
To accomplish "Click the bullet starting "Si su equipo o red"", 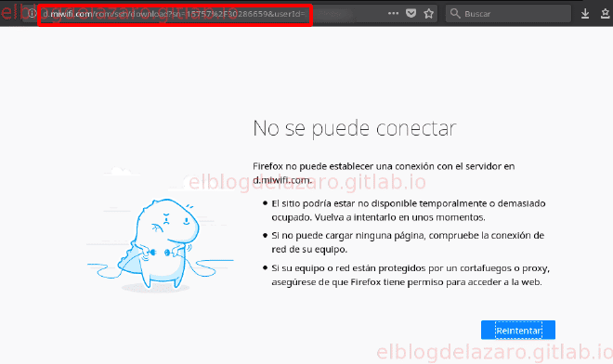I will tap(411, 275).
